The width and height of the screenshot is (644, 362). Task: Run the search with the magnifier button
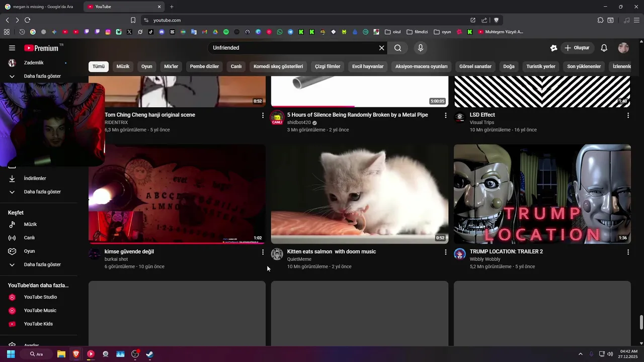click(398, 48)
